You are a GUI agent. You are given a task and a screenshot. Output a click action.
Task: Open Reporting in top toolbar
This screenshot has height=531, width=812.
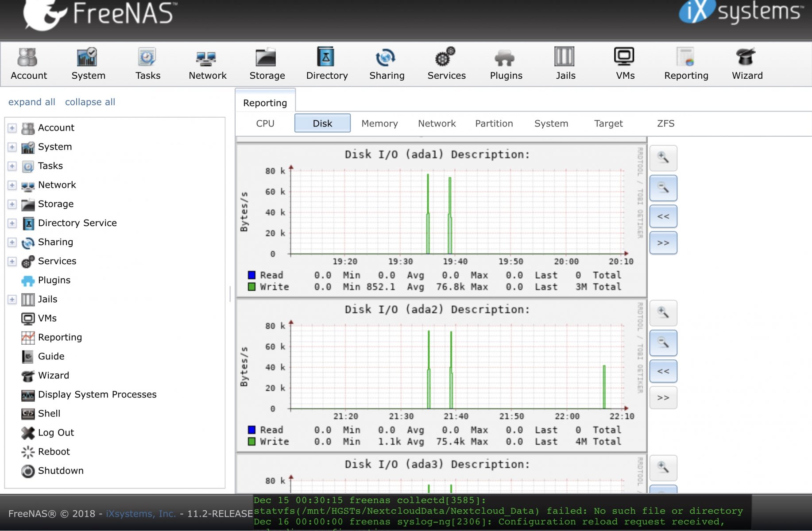686,64
